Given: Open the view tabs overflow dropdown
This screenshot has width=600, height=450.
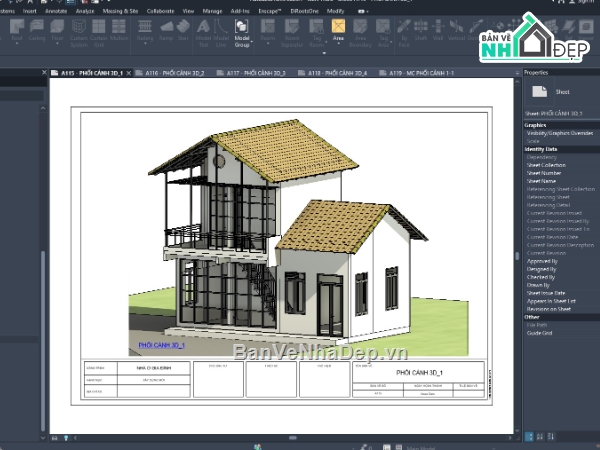Looking at the screenshot, I should [x=517, y=73].
